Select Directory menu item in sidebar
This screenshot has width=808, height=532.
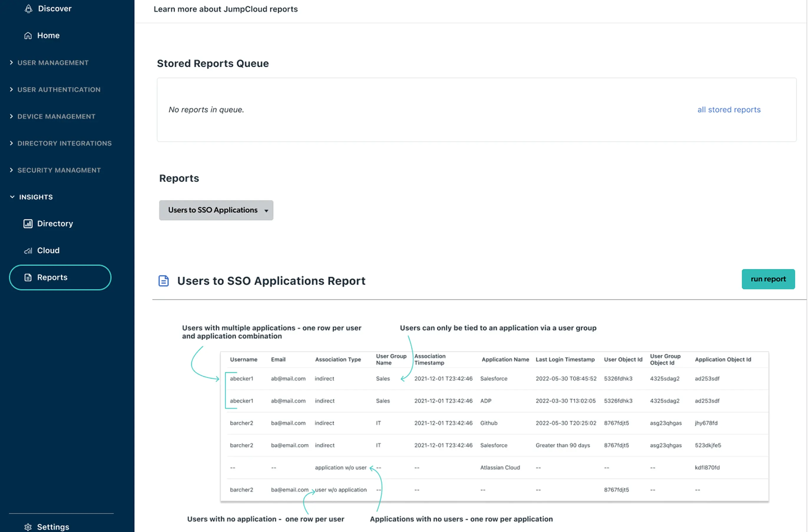coord(55,224)
